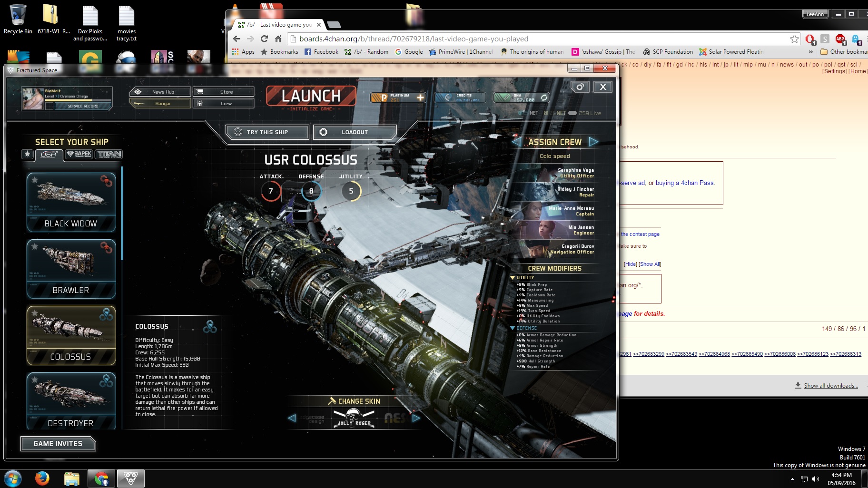Image resolution: width=868 pixels, height=488 pixels.
Task: Click the LAUNCH button
Action: coord(311,96)
